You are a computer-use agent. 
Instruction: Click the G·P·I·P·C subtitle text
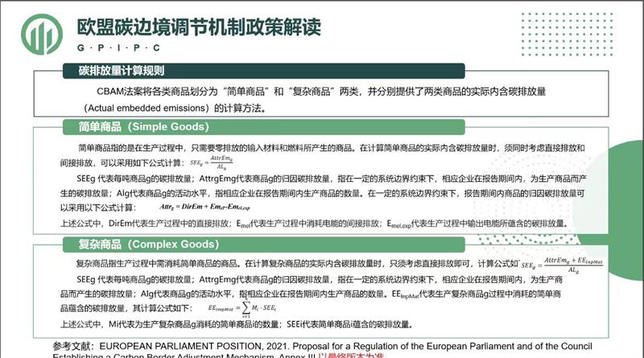click(x=118, y=48)
